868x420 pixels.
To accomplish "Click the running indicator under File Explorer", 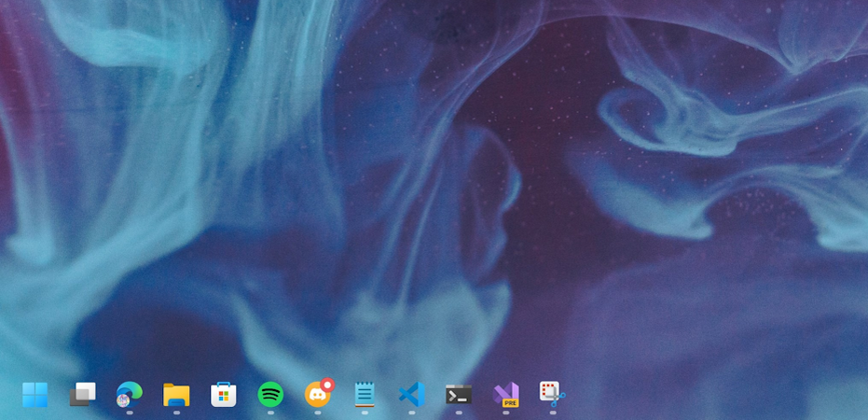I will click(x=176, y=413).
